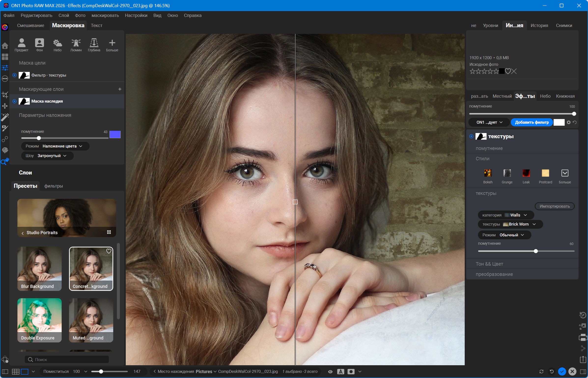This screenshot has width=588, height=378.
Task: Click the Импортировать button
Action: 555,206
